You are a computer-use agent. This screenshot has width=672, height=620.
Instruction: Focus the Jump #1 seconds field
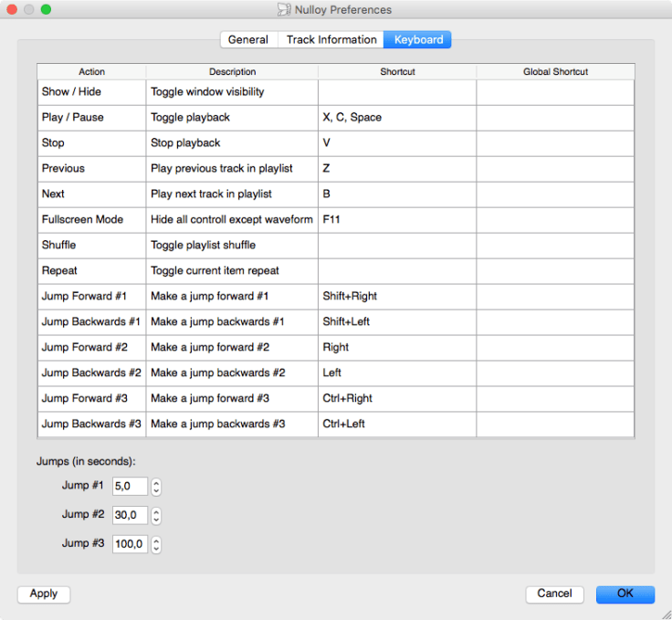tap(130, 487)
